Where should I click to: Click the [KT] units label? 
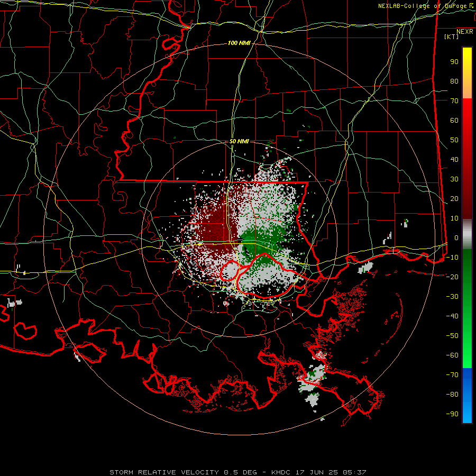coord(452,36)
